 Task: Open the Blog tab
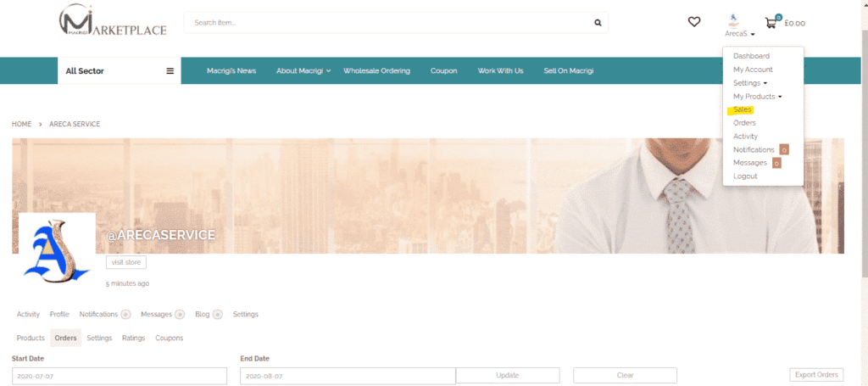tap(203, 315)
